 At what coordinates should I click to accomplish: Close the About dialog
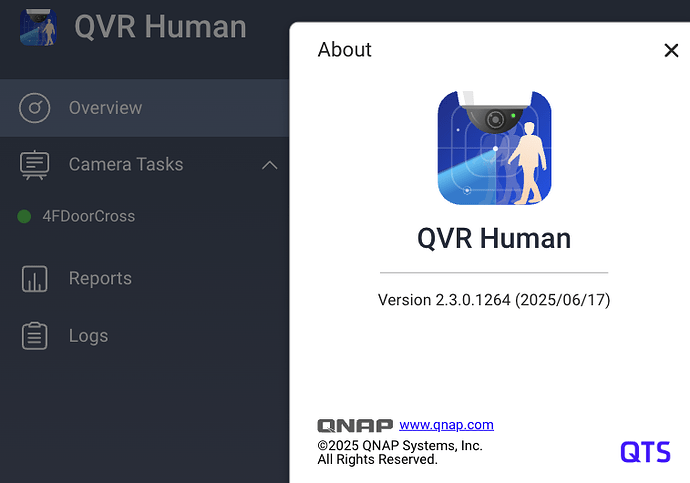tap(671, 50)
